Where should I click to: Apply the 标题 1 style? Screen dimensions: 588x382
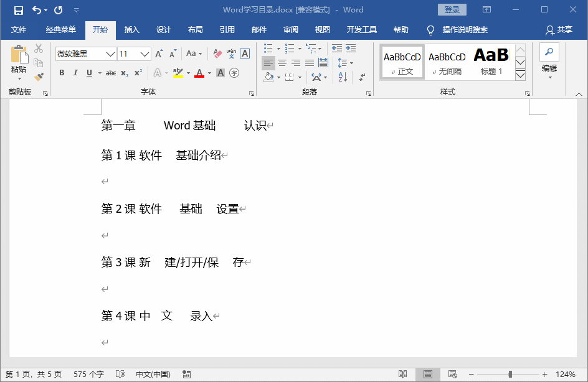coord(491,62)
